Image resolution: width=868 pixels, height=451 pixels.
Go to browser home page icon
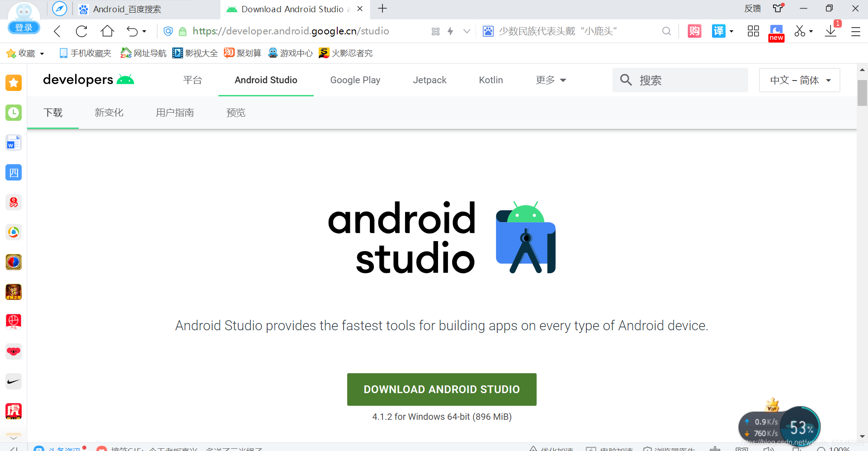(107, 31)
